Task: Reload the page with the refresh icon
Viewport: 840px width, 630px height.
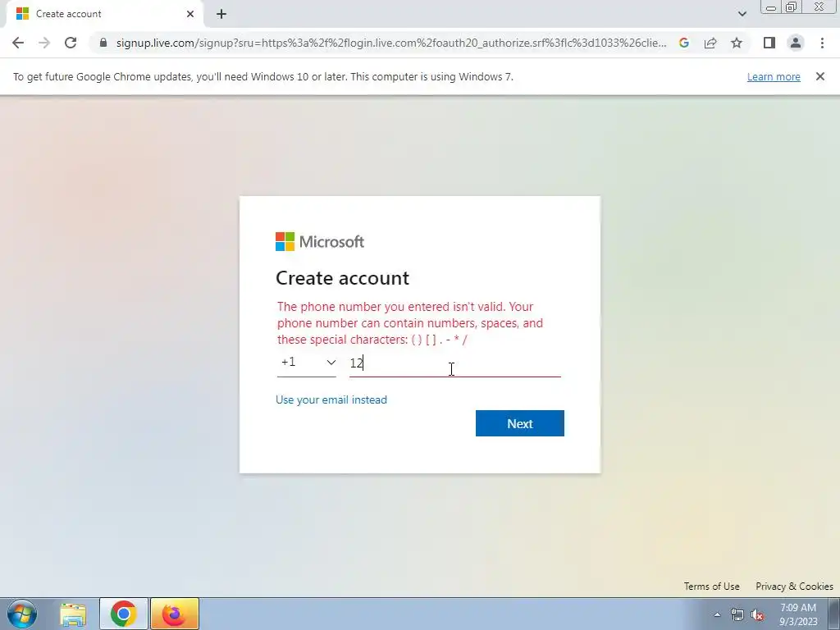Action: (x=71, y=43)
